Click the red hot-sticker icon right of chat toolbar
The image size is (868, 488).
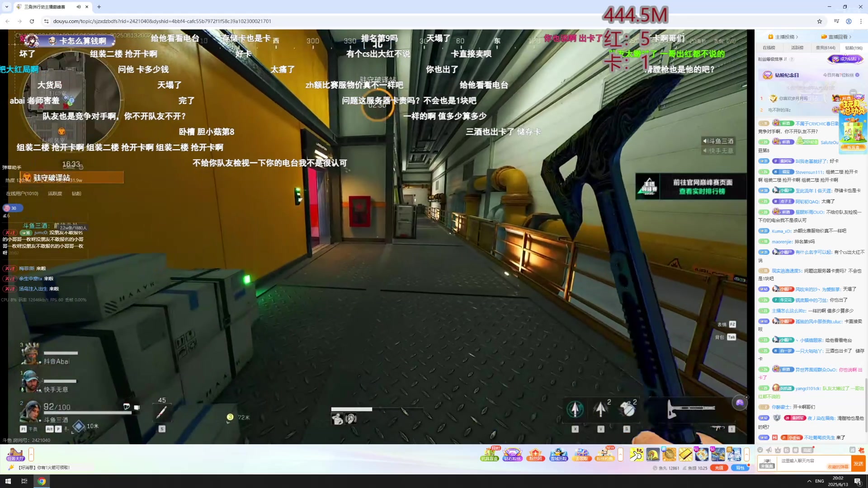tap(862, 450)
